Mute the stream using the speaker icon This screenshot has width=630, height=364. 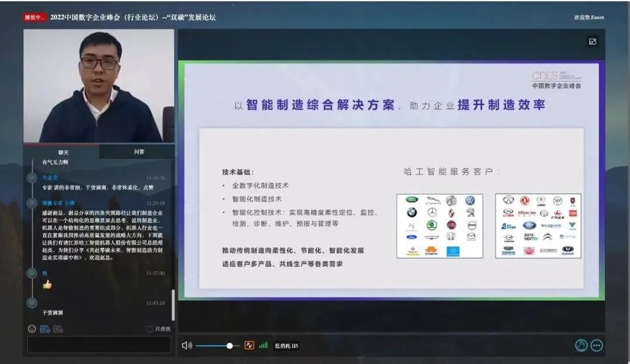[x=187, y=345]
